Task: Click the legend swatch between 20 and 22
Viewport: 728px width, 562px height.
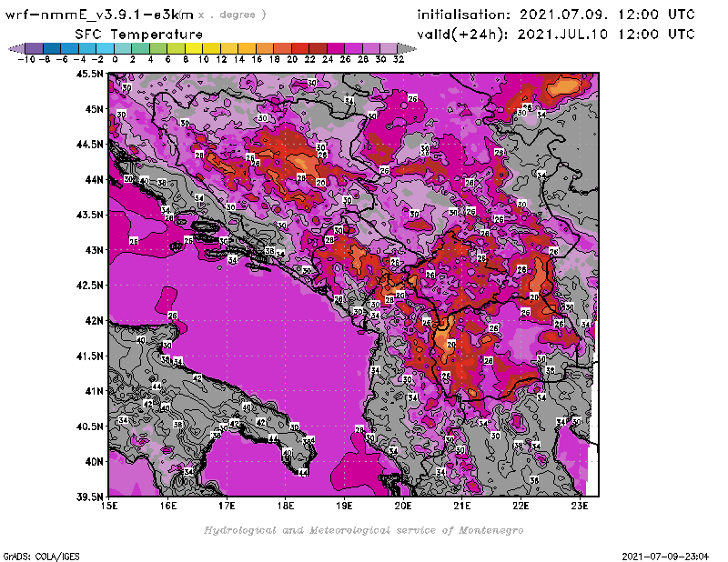Action: 300,49
